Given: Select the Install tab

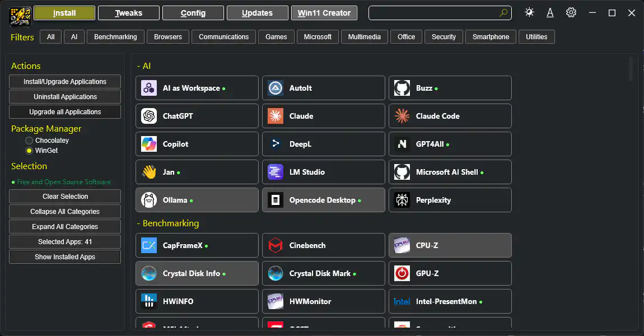Looking at the screenshot, I should 64,13.
